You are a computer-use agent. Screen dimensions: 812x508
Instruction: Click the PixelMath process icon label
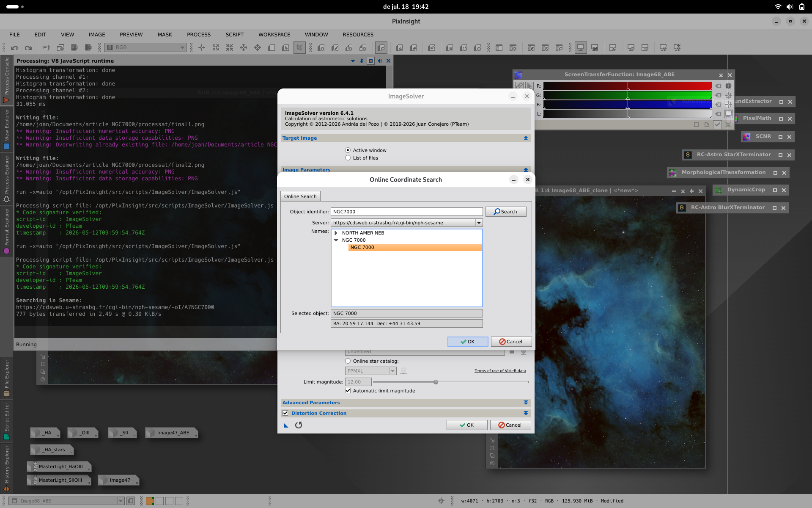(757, 119)
